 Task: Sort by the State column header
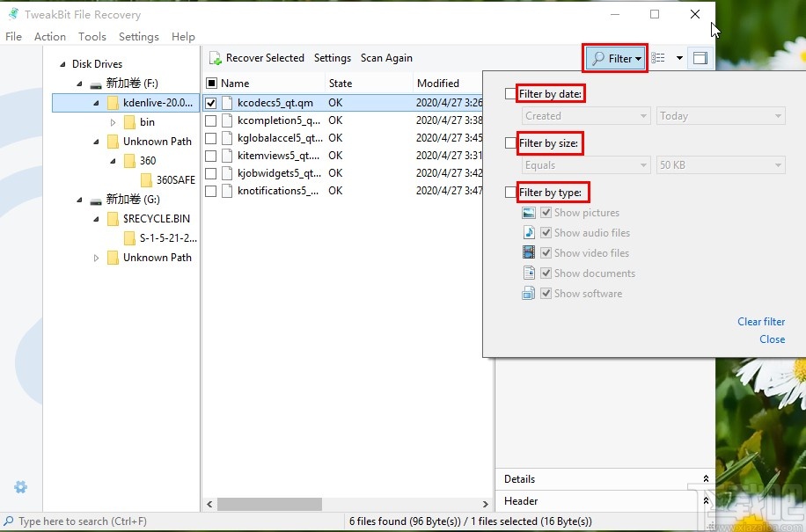pyautogui.click(x=369, y=84)
